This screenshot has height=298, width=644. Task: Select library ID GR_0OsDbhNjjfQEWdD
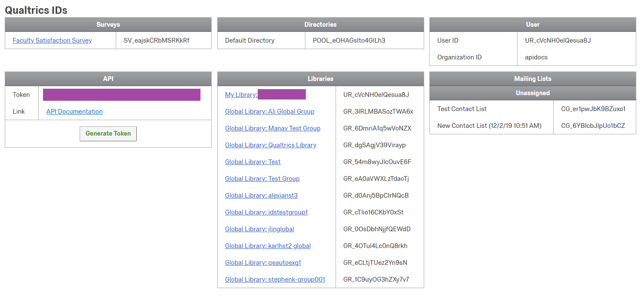(377, 229)
